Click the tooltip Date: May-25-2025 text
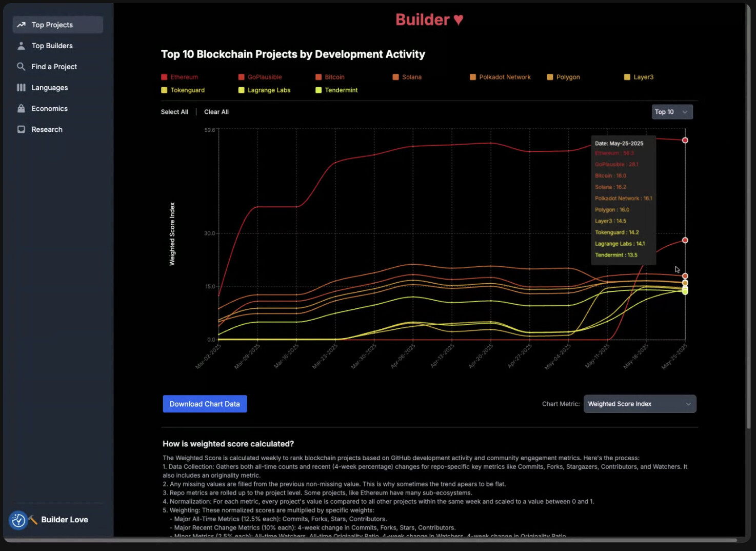Viewport: 756px width, 551px height. point(619,143)
